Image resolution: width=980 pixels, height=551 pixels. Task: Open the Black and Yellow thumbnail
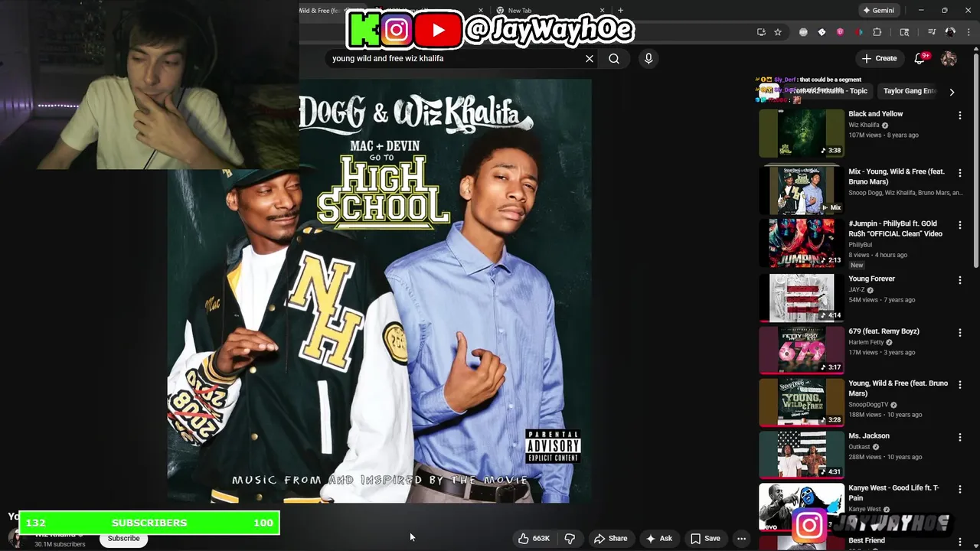coord(802,133)
